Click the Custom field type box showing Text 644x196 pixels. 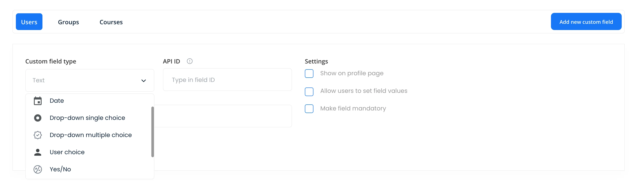point(85,80)
